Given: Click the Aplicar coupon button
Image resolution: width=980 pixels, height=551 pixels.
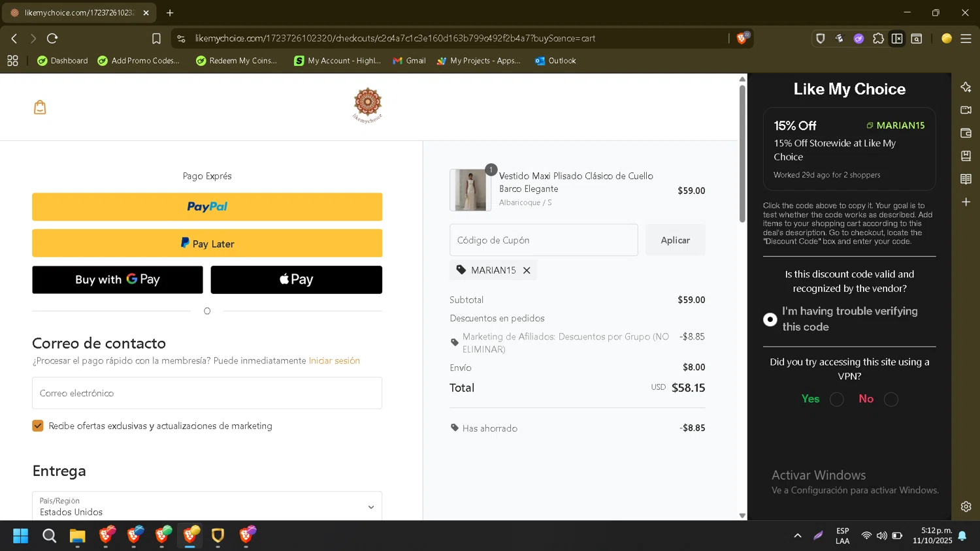Looking at the screenshot, I should tap(676, 240).
